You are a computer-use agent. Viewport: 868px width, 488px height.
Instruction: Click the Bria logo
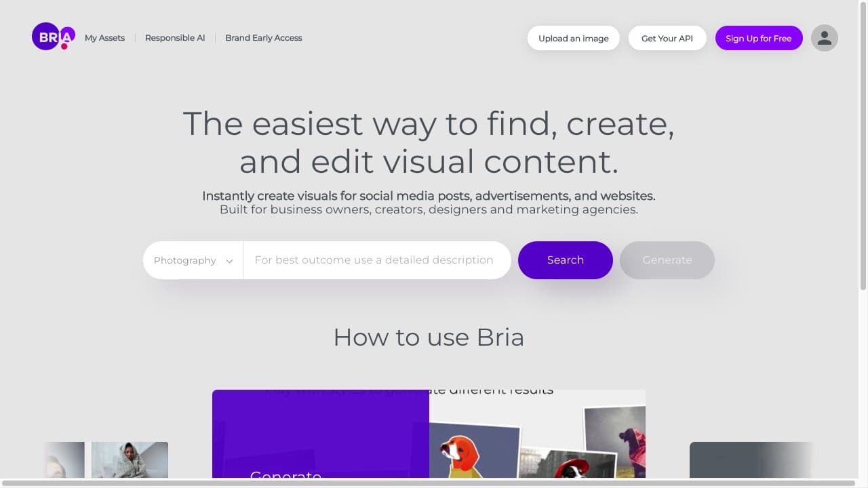53,37
